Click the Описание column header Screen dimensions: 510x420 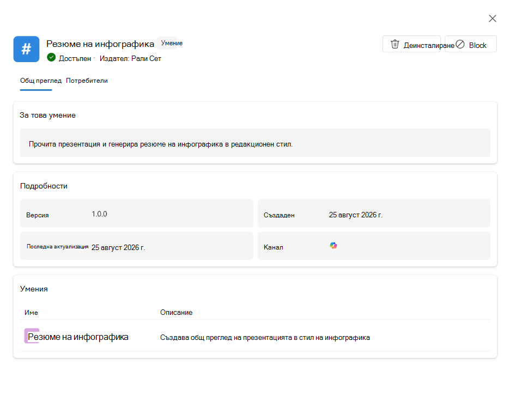pos(177,312)
